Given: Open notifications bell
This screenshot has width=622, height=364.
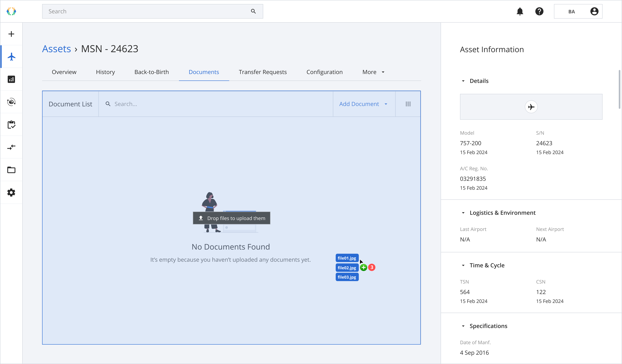Looking at the screenshot, I should tap(520, 11).
